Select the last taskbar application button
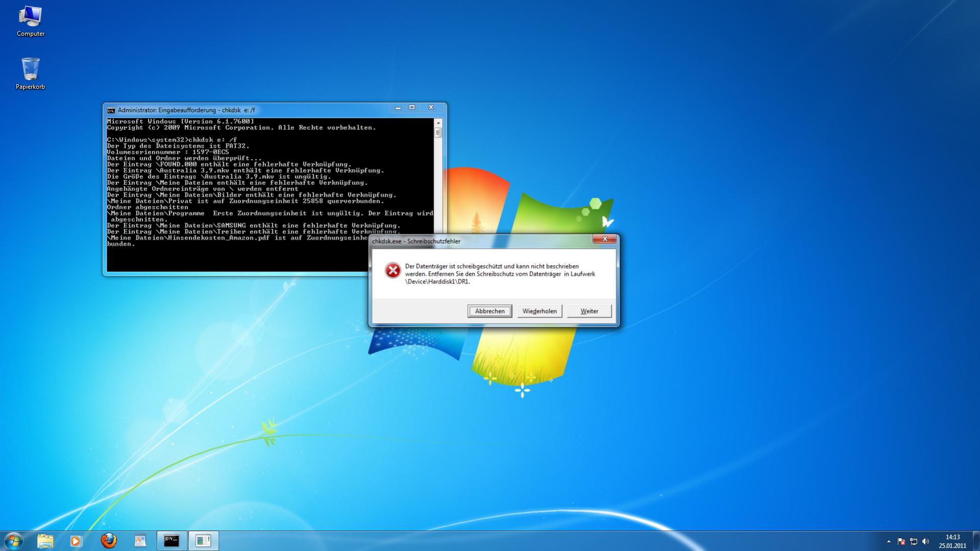The height and width of the screenshot is (551, 980). coord(203,541)
